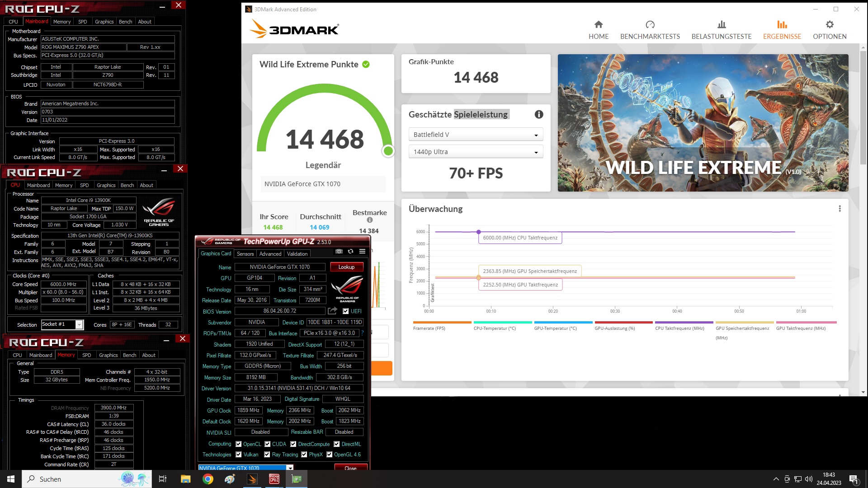
Task: Open Paint from the taskbar
Action: click(230, 479)
